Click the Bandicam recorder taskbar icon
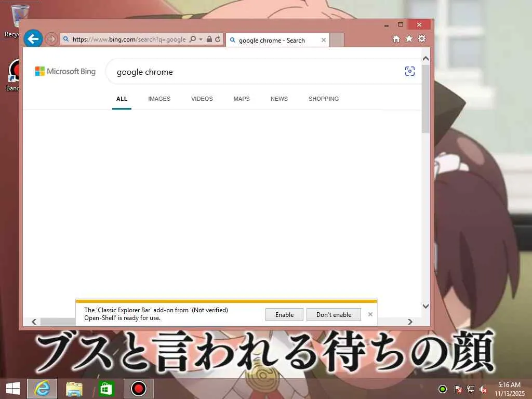 pos(138,389)
